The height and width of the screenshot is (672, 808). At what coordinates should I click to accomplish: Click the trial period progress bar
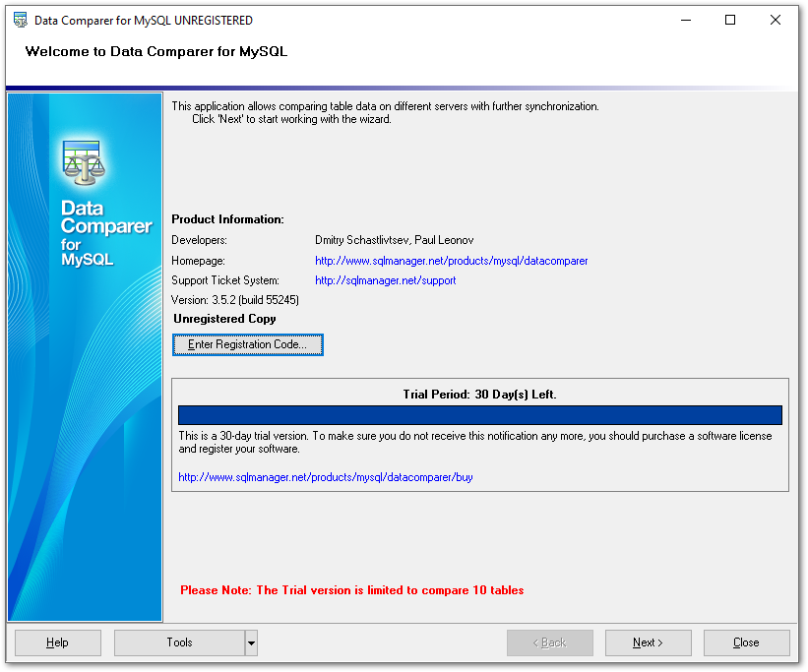pyautogui.click(x=479, y=415)
